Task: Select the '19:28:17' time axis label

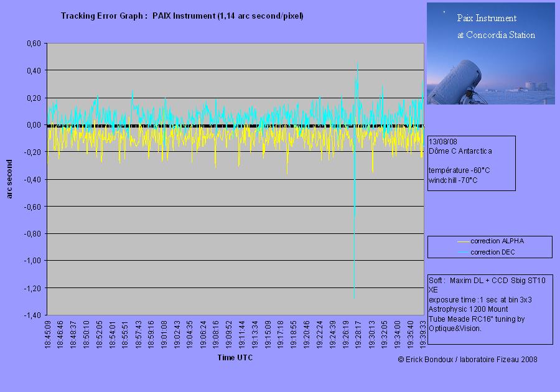Action: click(x=358, y=334)
